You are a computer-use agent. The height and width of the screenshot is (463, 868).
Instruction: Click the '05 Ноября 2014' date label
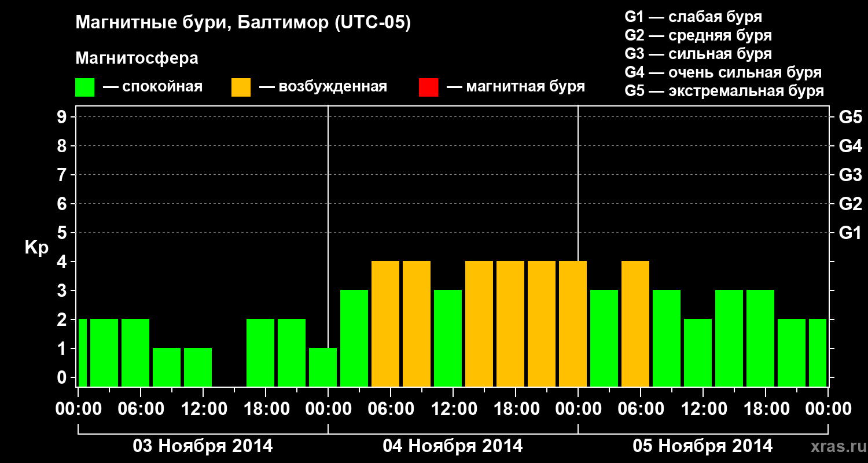coord(703,446)
